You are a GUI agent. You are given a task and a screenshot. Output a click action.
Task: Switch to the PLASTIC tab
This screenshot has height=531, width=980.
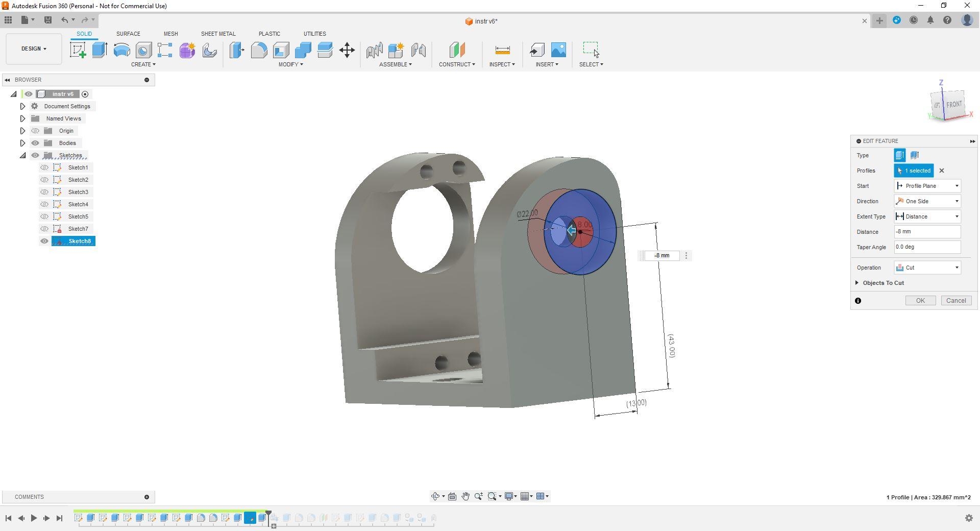[x=269, y=34]
